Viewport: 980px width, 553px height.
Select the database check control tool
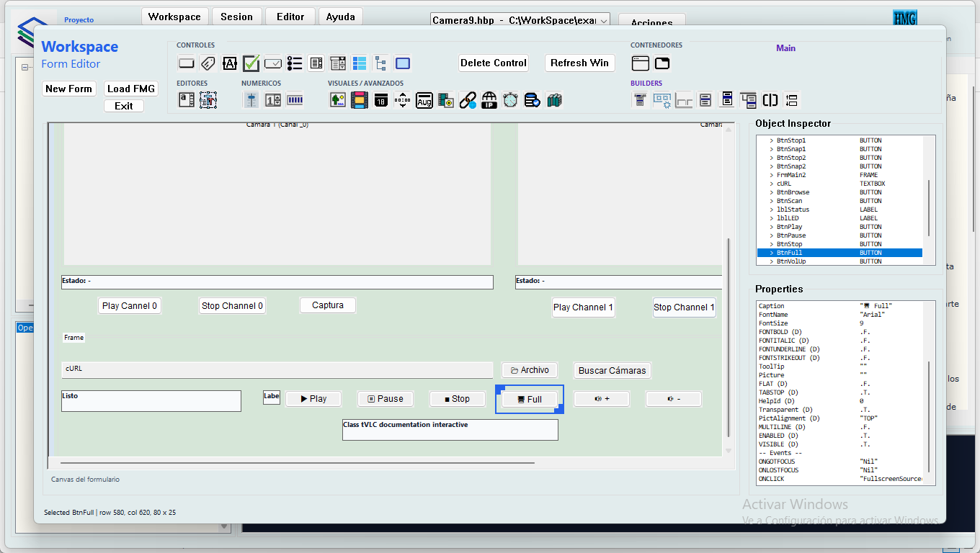[x=533, y=100]
